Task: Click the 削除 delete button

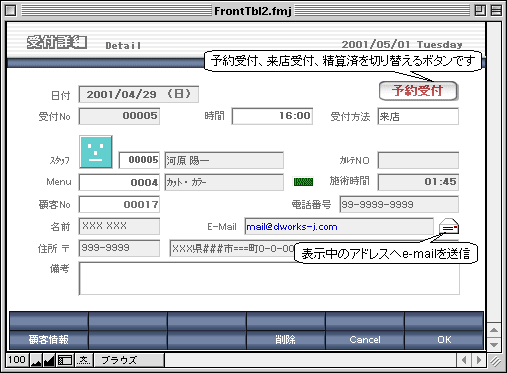Action: 286,340
